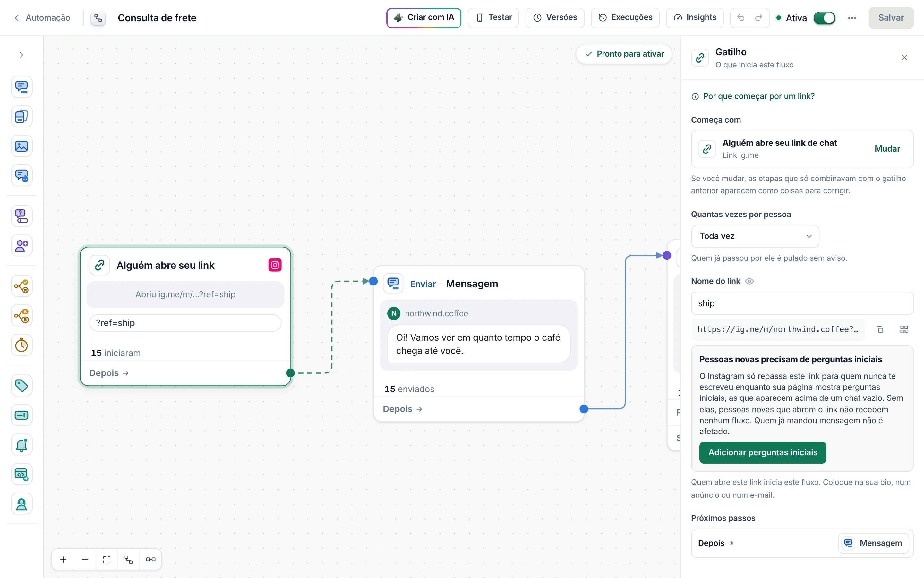Add a timer delay block
924x578 pixels.
click(21, 345)
